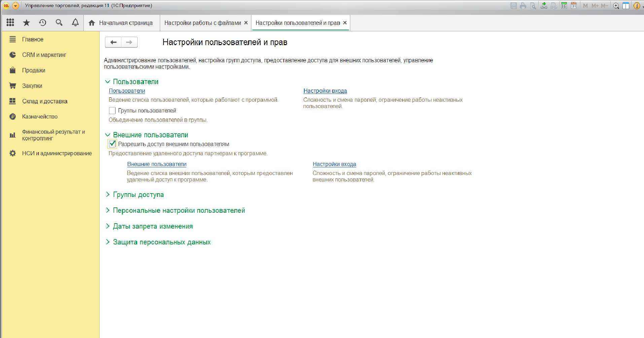The height and width of the screenshot is (338, 644).
Task: Open the calculator icon in title bar
Action: 564,6
